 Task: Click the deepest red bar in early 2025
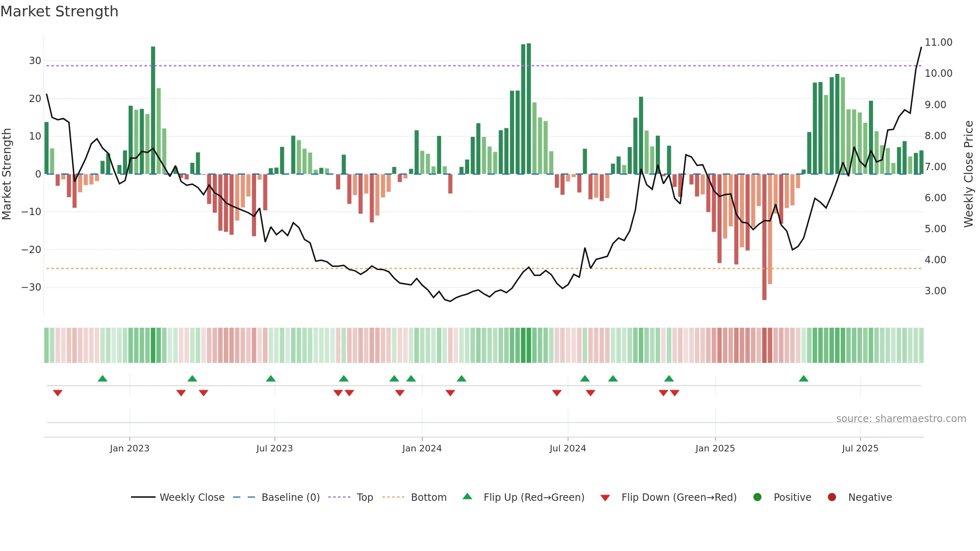[764, 237]
